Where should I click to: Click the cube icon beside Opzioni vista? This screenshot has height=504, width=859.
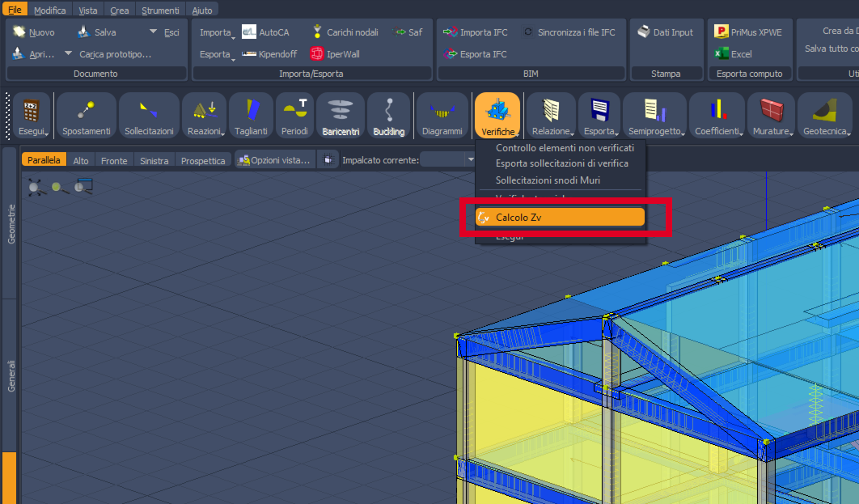pyautogui.click(x=328, y=159)
